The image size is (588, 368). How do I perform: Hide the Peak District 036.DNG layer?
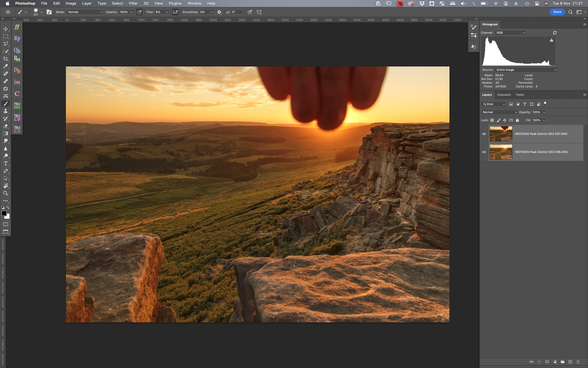pos(484,152)
